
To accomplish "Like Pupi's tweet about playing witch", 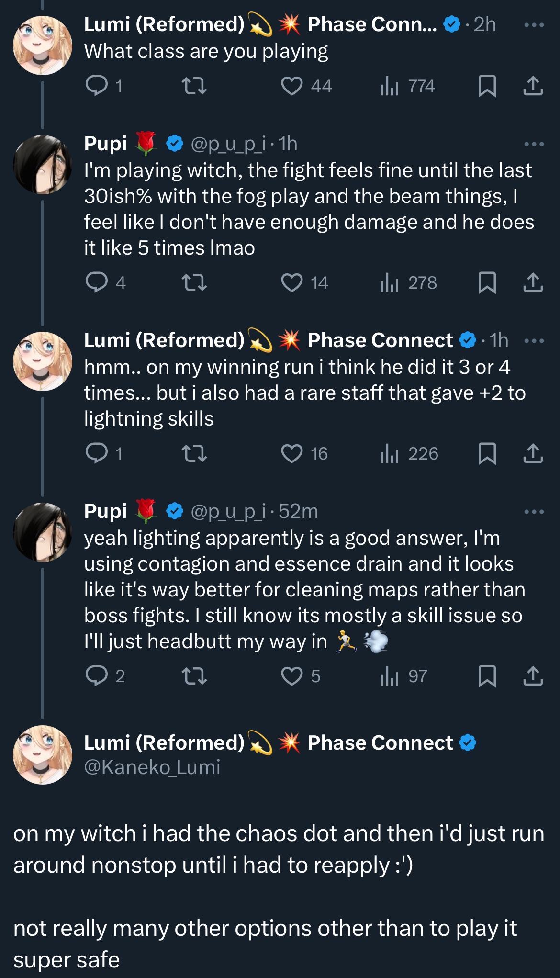I will click(291, 283).
